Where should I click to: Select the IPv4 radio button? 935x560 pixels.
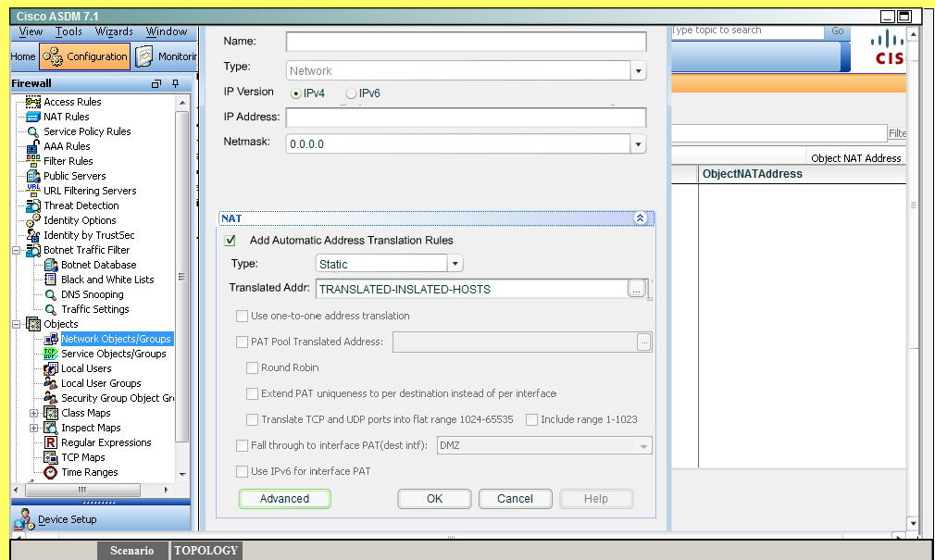pyautogui.click(x=296, y=93)
